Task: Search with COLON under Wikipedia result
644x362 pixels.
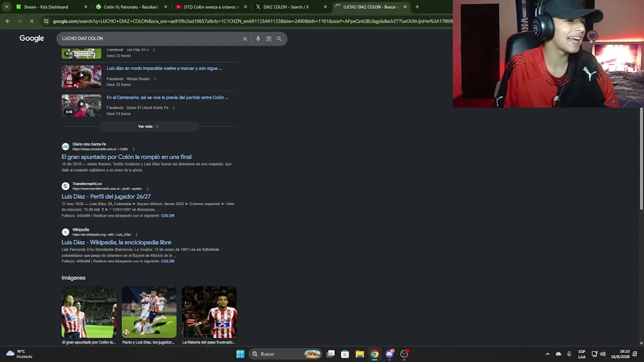Action: click(x=168, y=261)
